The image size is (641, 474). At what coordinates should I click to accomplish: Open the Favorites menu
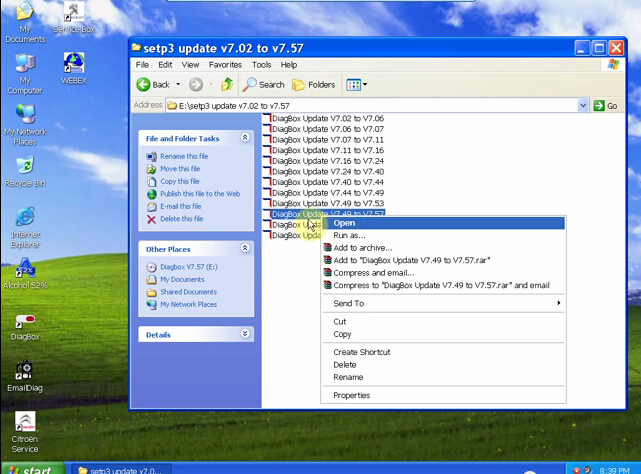[225, 65]
